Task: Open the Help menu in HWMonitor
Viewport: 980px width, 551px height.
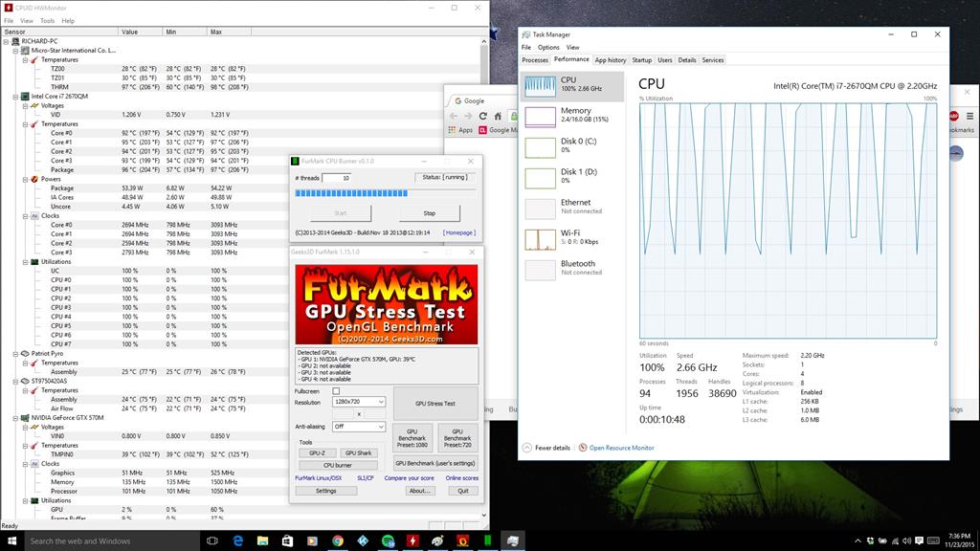Action: (68, 21)
